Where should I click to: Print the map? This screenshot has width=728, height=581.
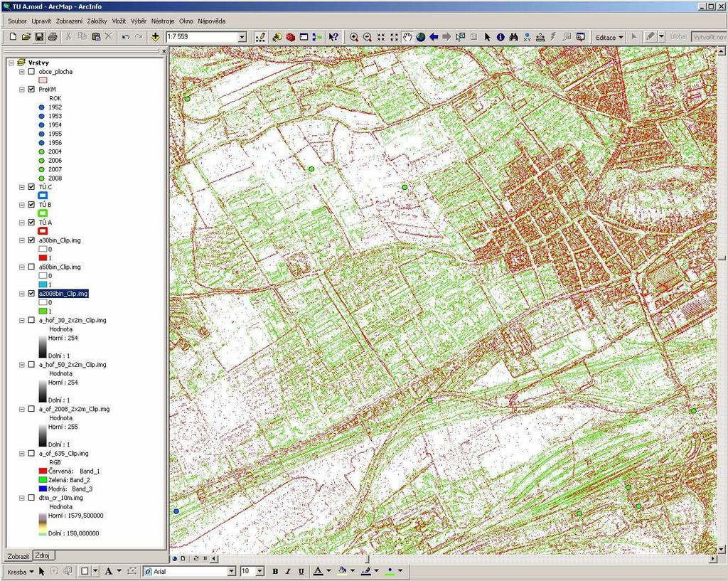[53, 37]
